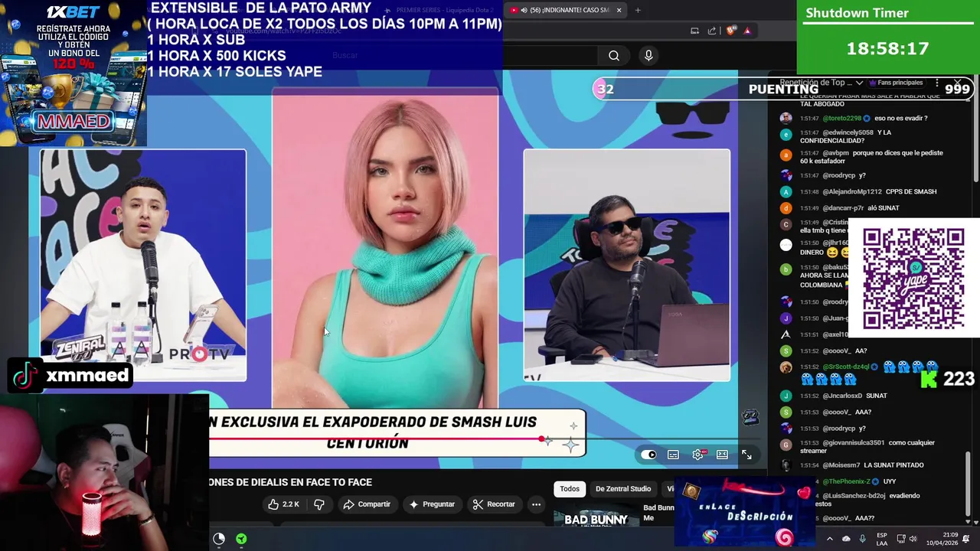Open a new browser tab with plus
The height and width of the screenshot is (551, 980).
tap(638, 10)
